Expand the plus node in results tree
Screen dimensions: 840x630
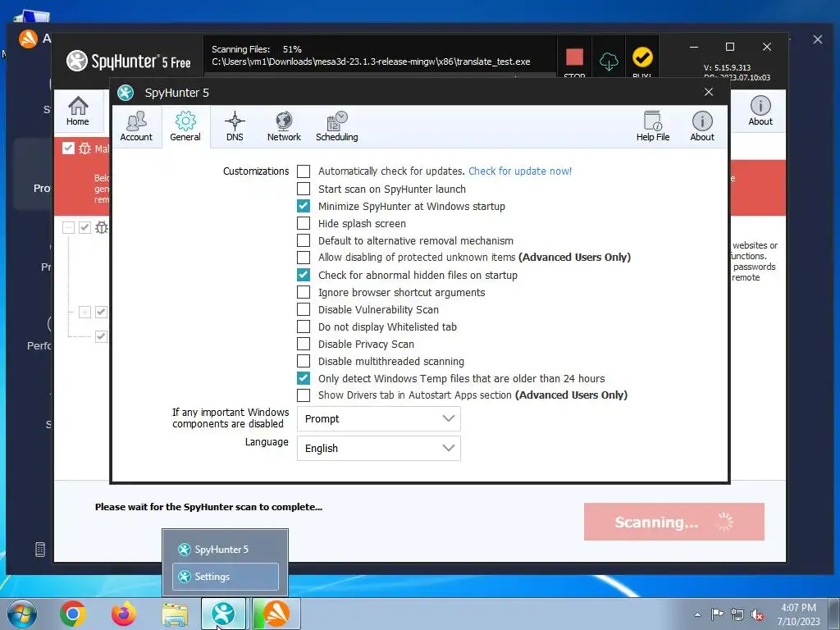(84, 312)
